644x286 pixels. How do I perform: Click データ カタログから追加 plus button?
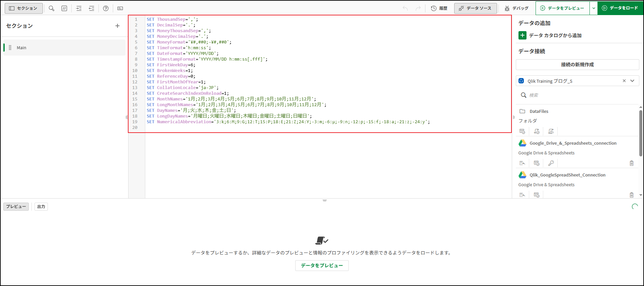pos(522,35)
